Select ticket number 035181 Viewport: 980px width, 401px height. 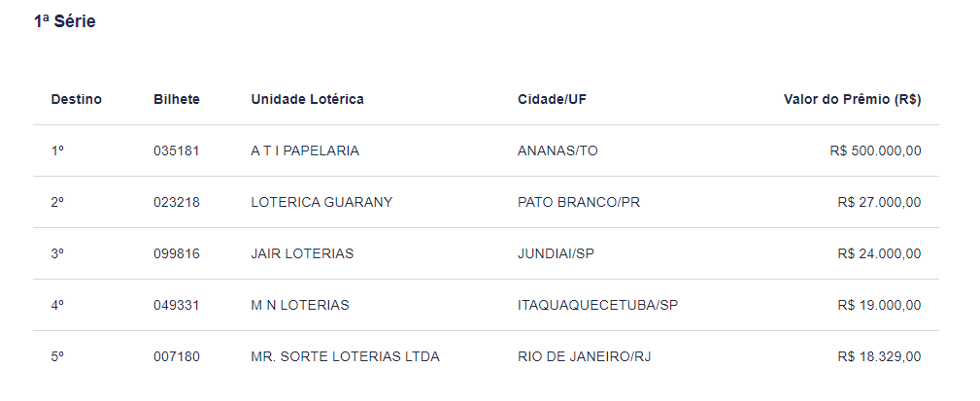tap(177, 150)
